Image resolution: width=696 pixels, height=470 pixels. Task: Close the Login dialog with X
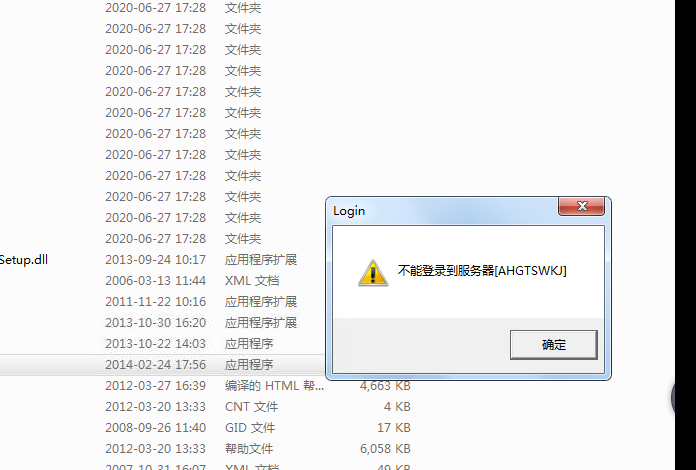click(x=581, y=206)
